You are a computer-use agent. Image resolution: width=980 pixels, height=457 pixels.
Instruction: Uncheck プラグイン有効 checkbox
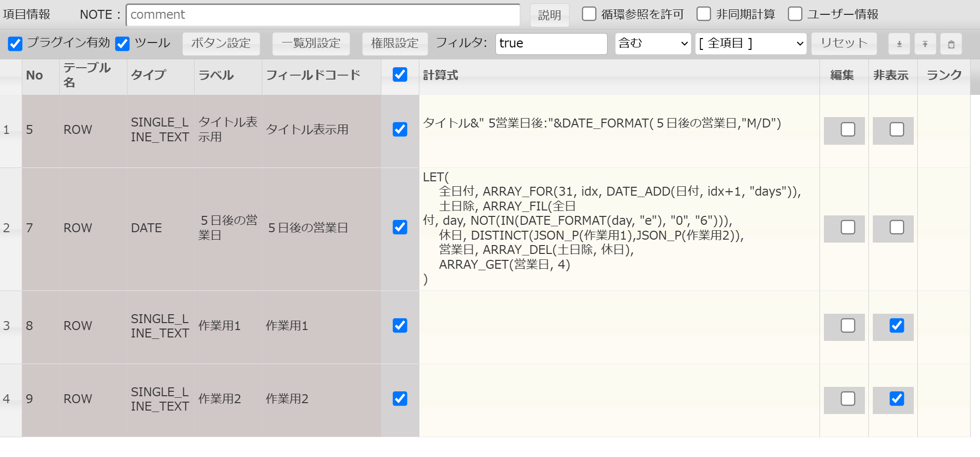click(x=15, y=43)
